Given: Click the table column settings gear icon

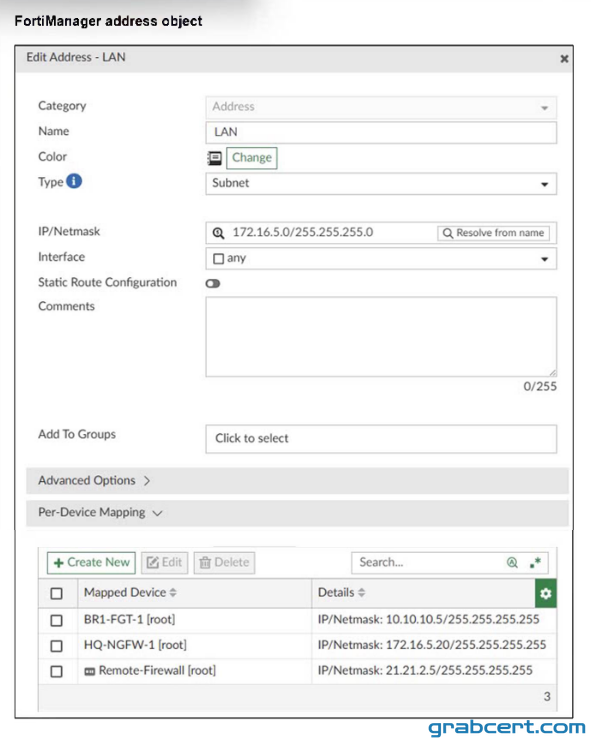Looking at the screenshot, I should [x=546, y=593].
